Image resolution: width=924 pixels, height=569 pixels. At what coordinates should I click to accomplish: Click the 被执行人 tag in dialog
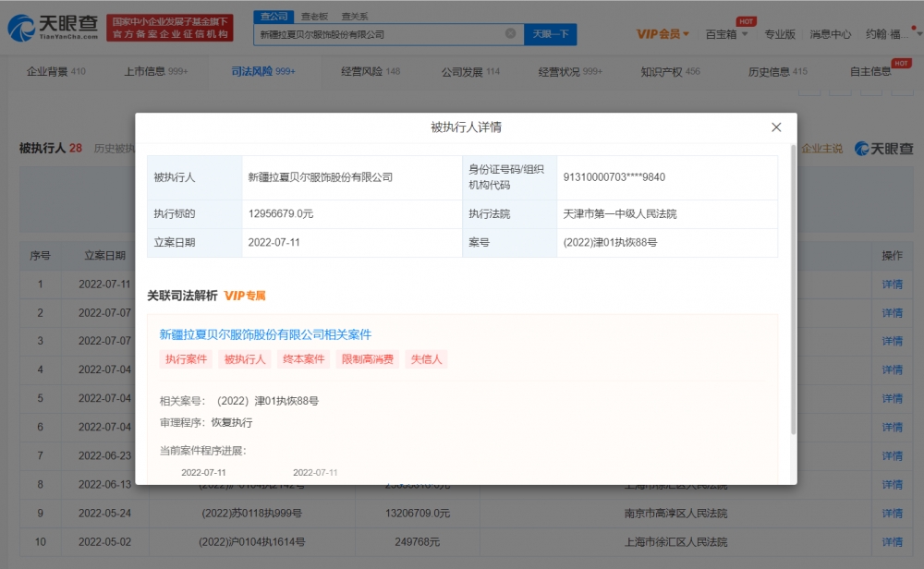tap(245, 359)
